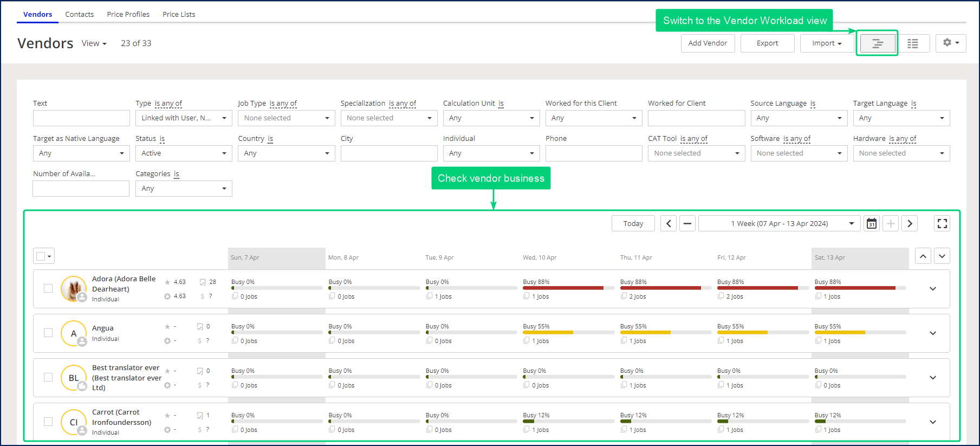Click Adora's star rating 4.63
980x446 pixels.
(x=175, y=282)
